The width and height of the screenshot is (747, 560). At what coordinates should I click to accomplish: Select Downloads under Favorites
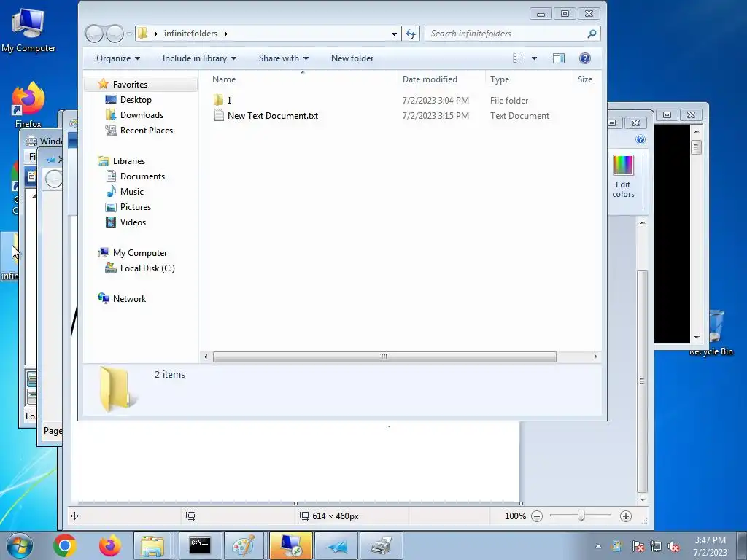pyautogui.click(x=142, y=114)
